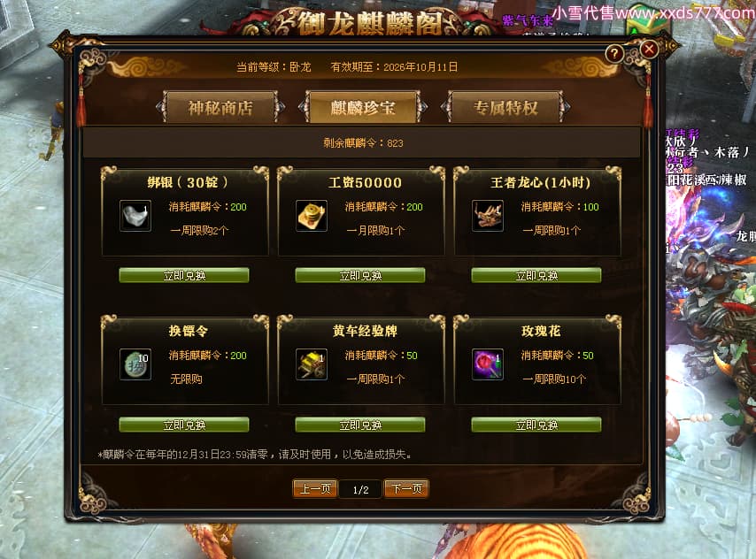Screen dimensions: 756x559
Task: Click the gold coins salary icon
Action: tap(312, 216)
